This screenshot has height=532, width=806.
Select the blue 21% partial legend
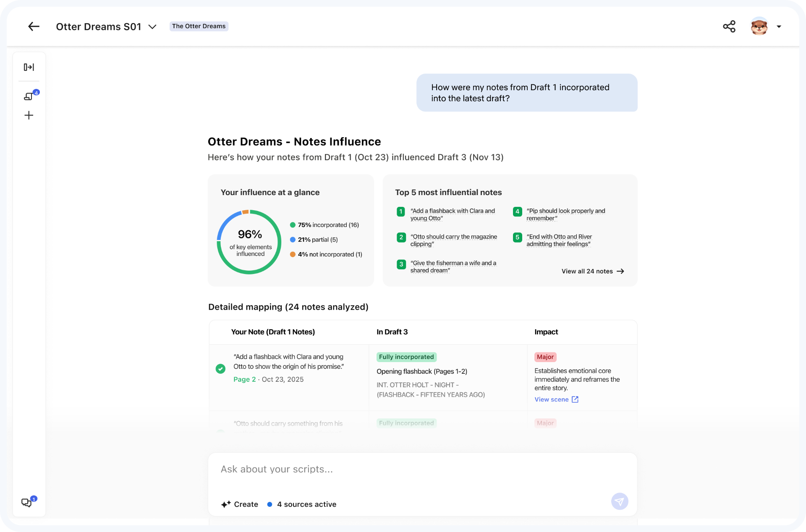click(x=314, y=240)
